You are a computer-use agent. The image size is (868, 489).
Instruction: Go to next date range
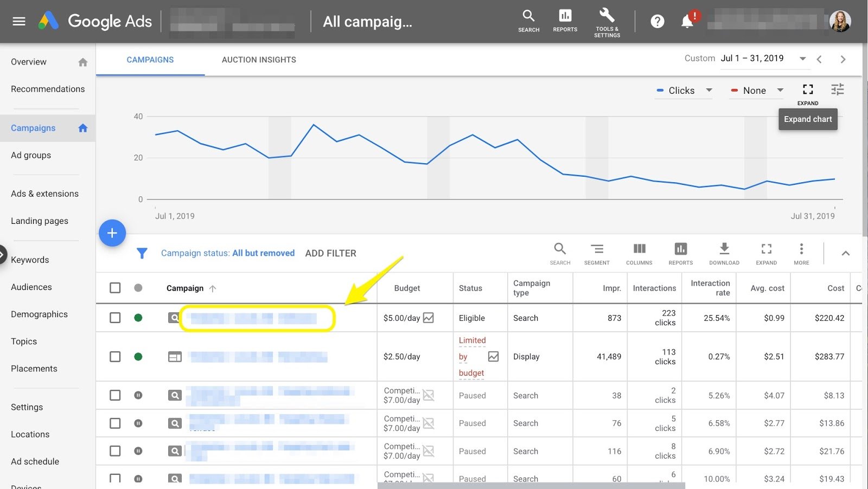[x=843, y=59]
